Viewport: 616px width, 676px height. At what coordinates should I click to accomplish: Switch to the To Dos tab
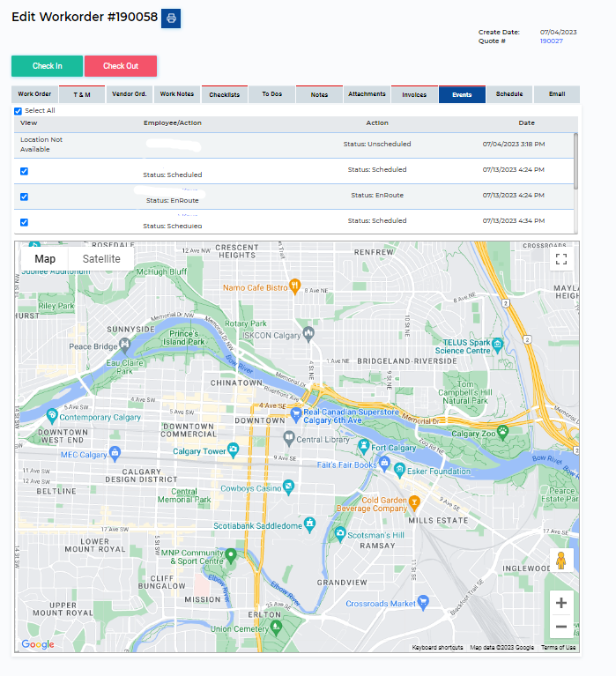pyautogui.click(x=272, y=94)
